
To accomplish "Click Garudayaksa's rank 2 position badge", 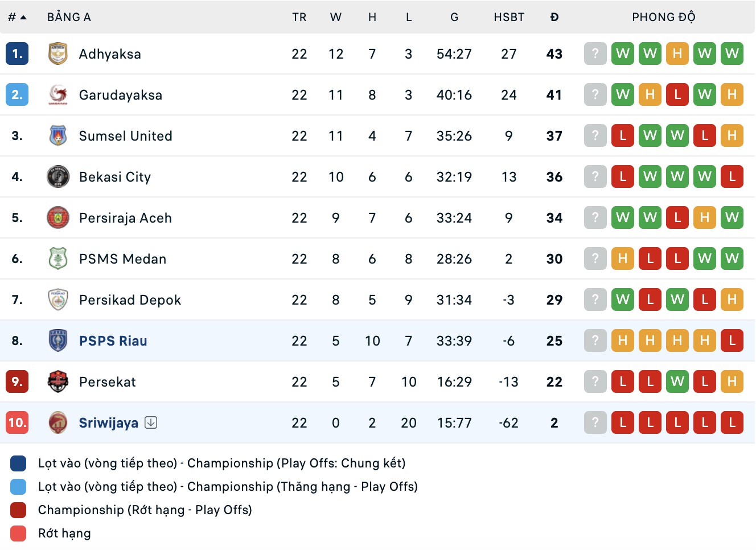I will (x=17, y=95).
